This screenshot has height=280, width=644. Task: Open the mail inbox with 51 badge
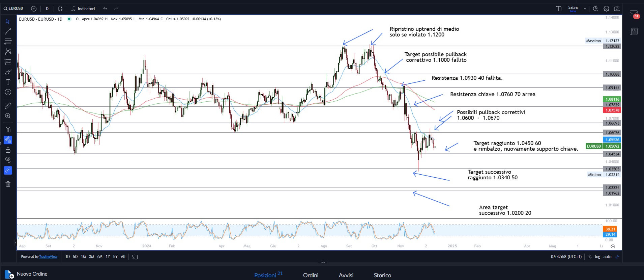pos(634,14)
